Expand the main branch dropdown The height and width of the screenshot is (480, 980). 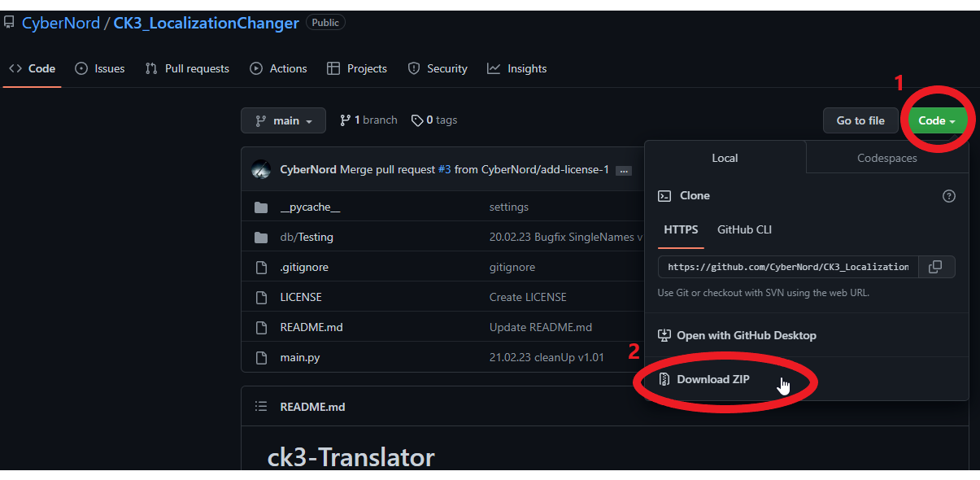(x=283, y=120)
